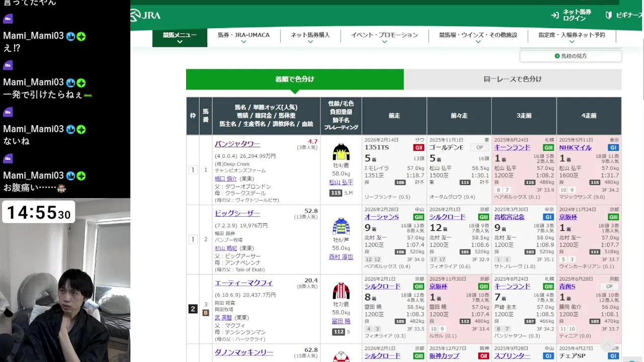Click パンジャタワー's yellow-black jockey silk icon
The image size is (644, 362).
(341, 152)
